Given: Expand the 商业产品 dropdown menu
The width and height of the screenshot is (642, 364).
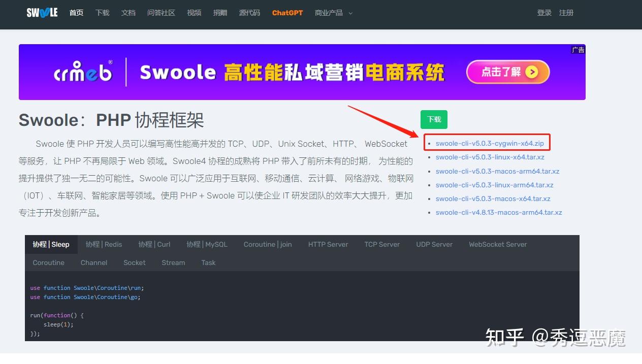Looking at the screenshot, I should (334, 13).
